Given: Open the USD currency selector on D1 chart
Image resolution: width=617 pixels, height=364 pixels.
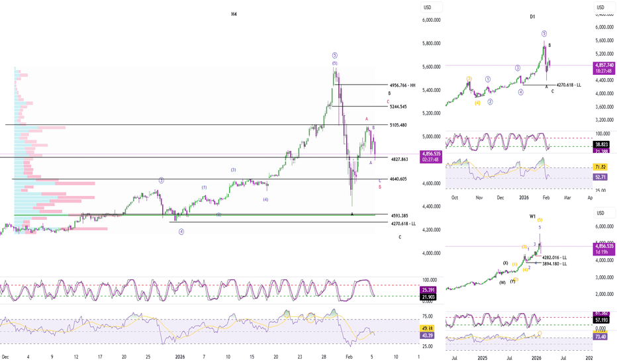Looking at the screenshot, I should tap(601, 8).
